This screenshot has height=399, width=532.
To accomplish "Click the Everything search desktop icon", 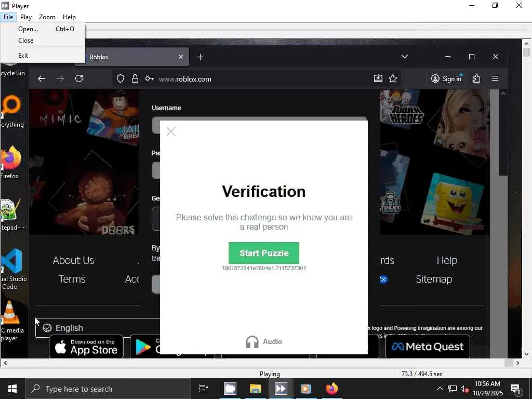I will coord(11,112).
